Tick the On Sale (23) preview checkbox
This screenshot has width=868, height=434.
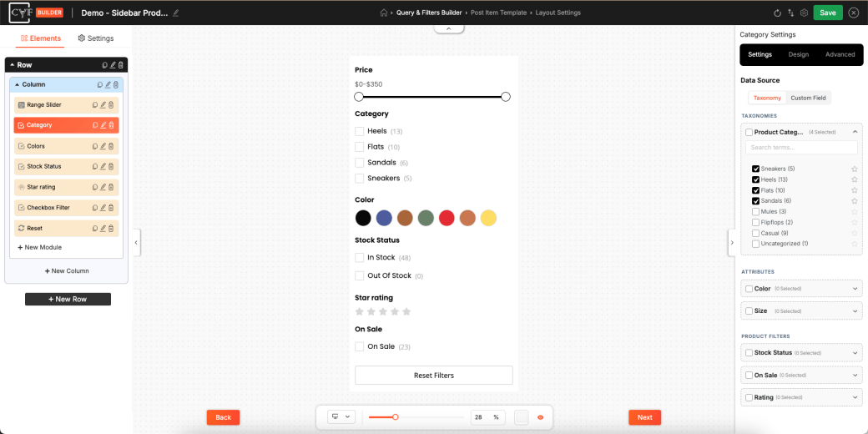359,346
